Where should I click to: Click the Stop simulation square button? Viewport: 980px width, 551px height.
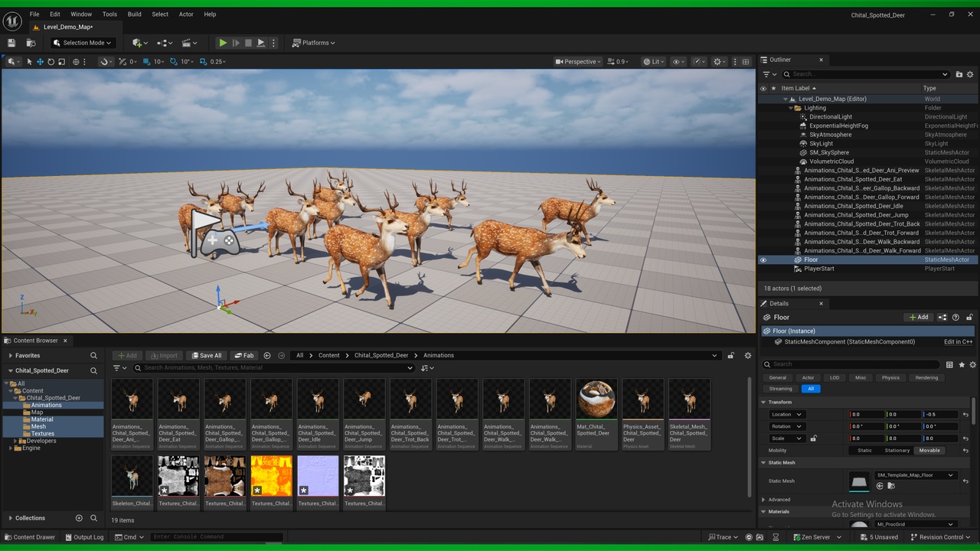coord(248,43)
